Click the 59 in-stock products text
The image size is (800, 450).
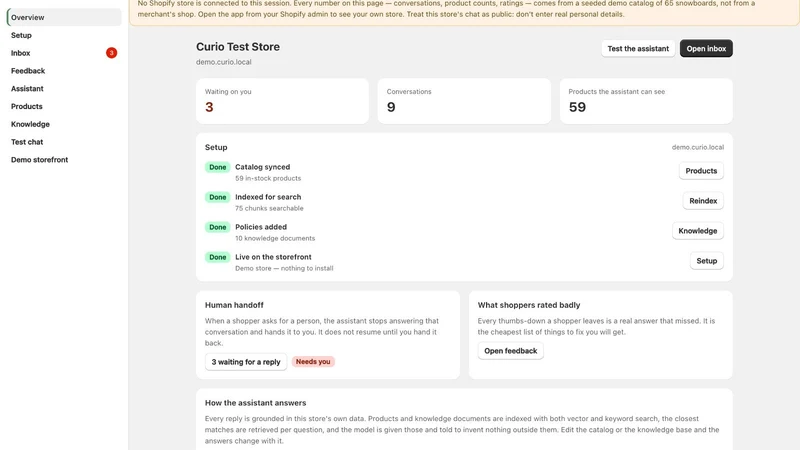point(268,179)
